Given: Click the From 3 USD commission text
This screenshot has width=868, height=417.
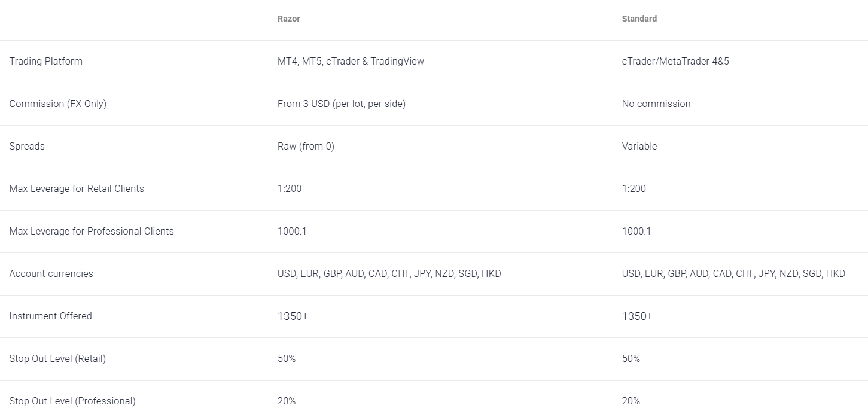Looking at the screenshot, I should 341,104.
